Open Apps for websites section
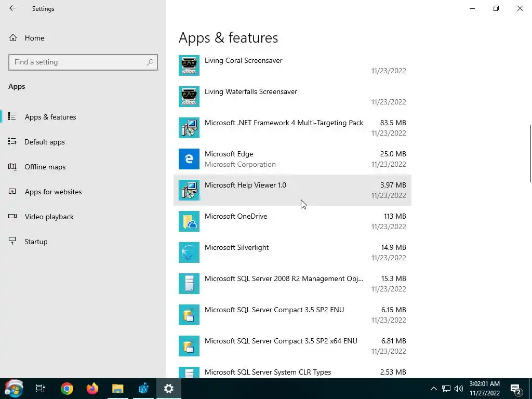 83,192
